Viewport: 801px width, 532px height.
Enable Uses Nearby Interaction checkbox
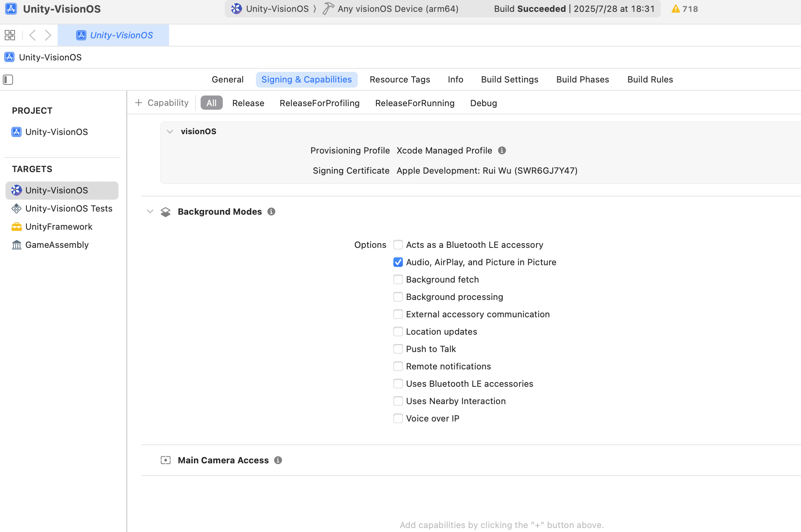398,401
